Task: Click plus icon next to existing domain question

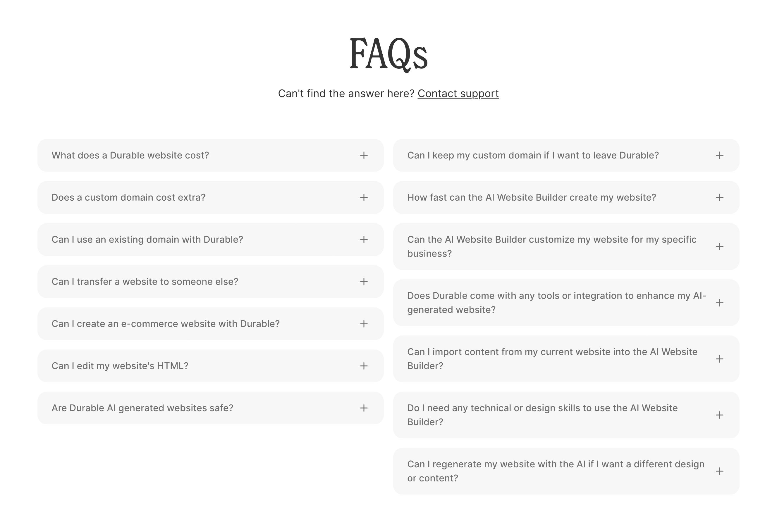Action: [364, 240]
